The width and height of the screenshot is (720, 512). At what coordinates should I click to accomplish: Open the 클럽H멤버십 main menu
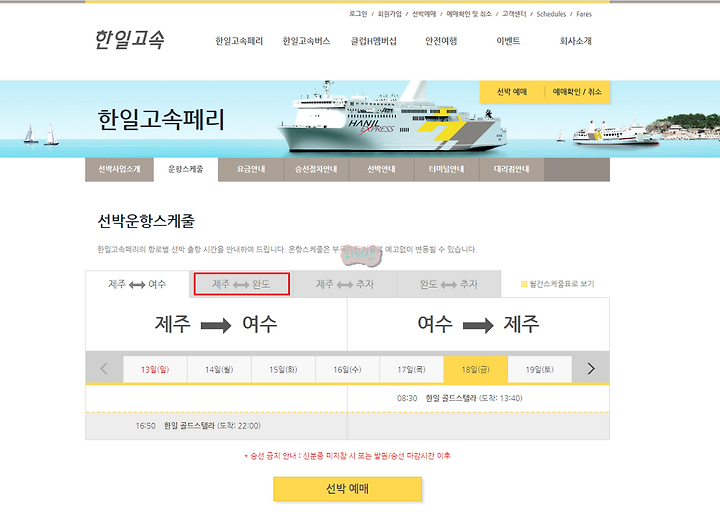(x=374, y=41)
